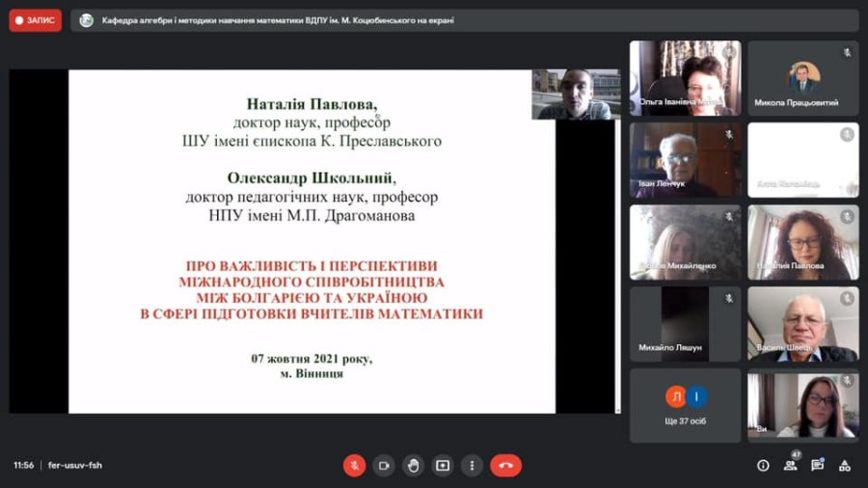
Task: Click the orange Л avatar circle
Action: pyautogui.click(x=676, y=396)
